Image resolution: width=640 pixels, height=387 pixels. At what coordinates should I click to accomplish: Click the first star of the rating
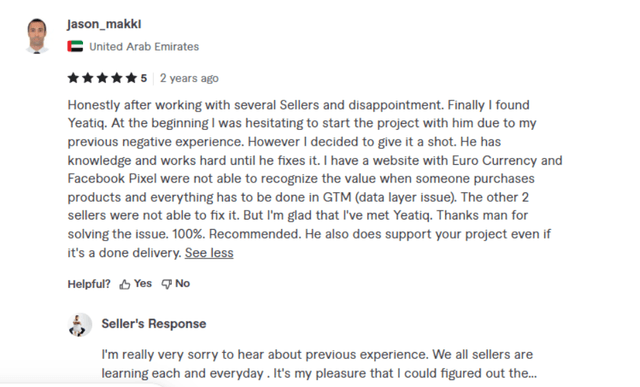tap(73, 78)
